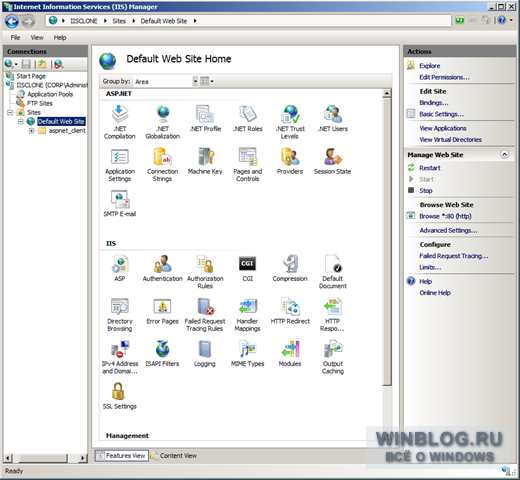Collapse the Sites tree node
The height and width of the screenshot is (480, 520).
10,112
